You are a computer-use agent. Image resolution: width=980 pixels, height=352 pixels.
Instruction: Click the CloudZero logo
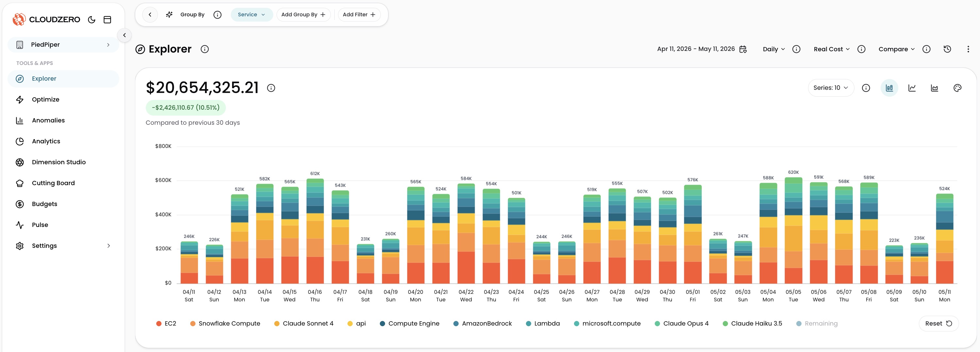pyautogui.click(x=46, y=19)
